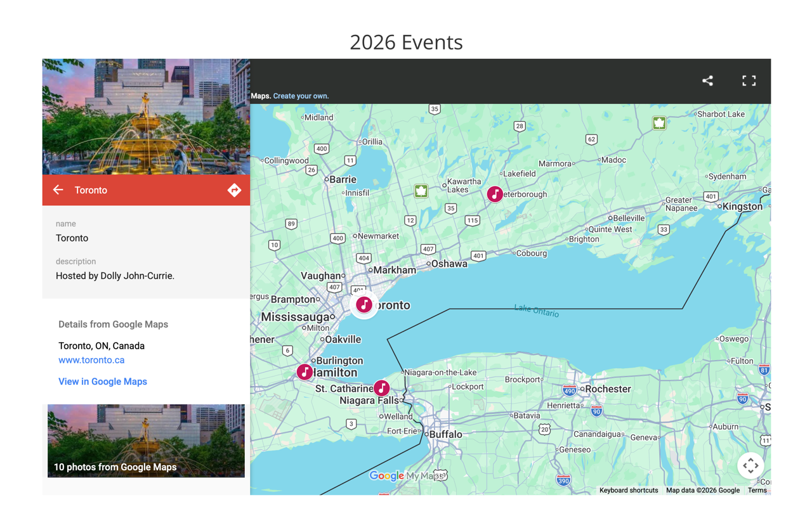Open the map pan control button
This screenshot has width=812, height=521.
750,465
